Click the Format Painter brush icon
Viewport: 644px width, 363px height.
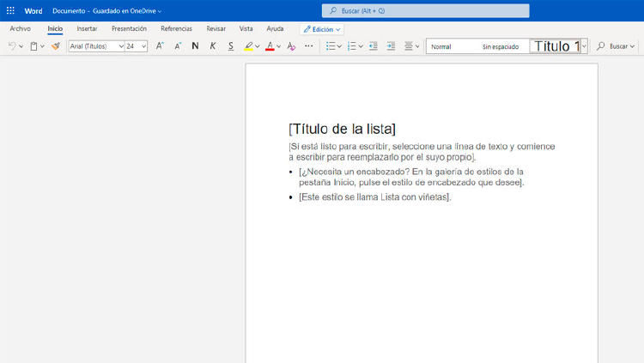click(x=56, y=46)
